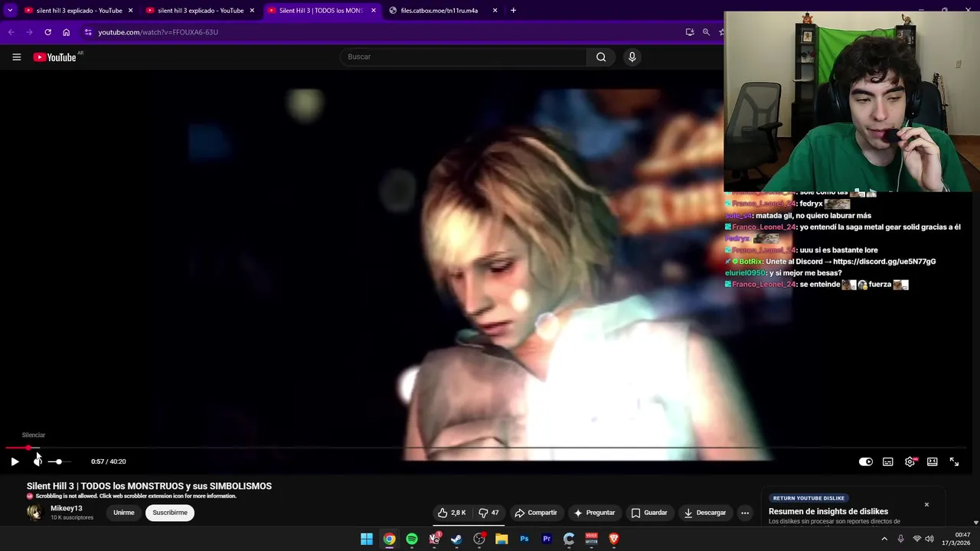Go to the YouTube home logo
The image size is (980, 551).
(55, 57)
